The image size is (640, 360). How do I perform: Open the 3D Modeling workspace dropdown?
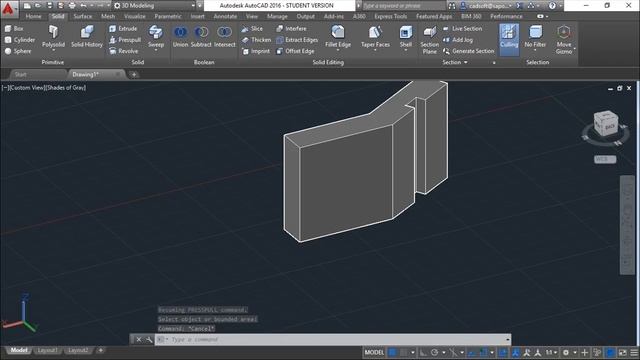(155, 6)
